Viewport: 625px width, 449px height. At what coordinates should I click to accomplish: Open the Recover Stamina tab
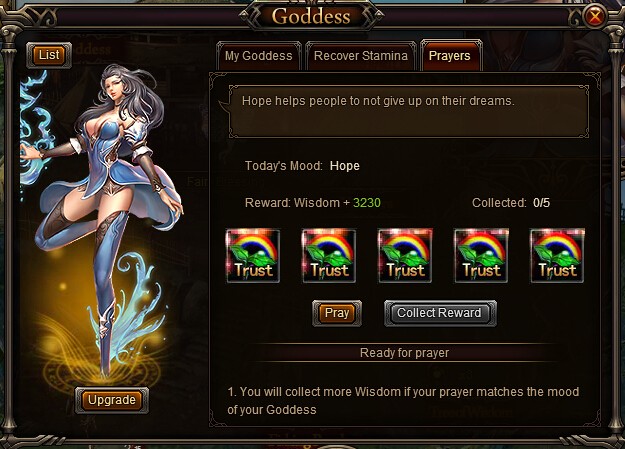point(361,56)
